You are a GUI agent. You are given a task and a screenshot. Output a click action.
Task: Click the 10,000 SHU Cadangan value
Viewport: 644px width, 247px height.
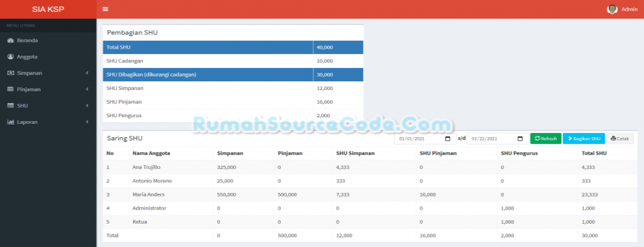325,61
